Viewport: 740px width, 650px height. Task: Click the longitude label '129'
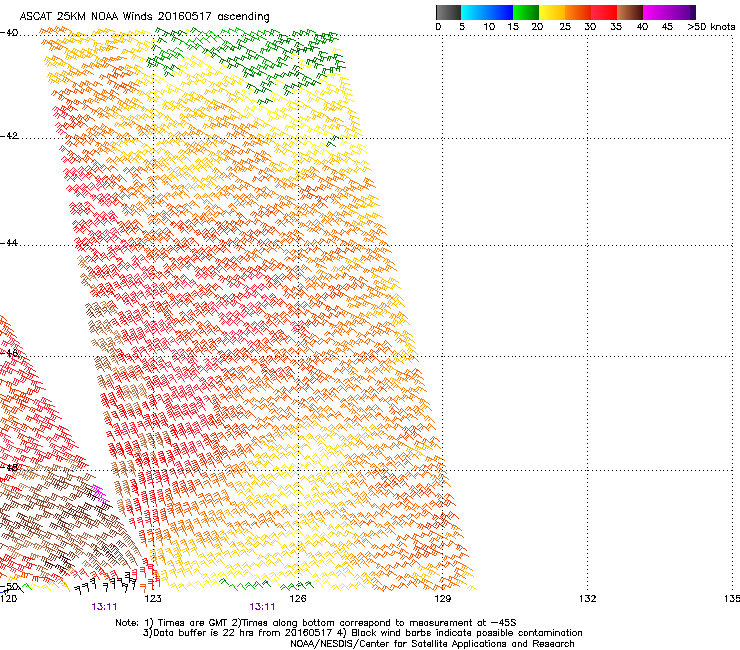tap(442, 599)
